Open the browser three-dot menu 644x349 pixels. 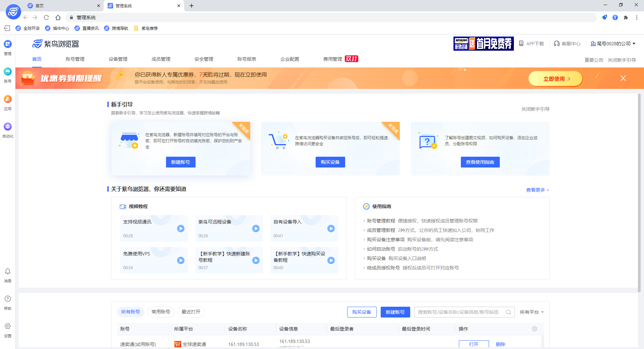coord(637,17)
